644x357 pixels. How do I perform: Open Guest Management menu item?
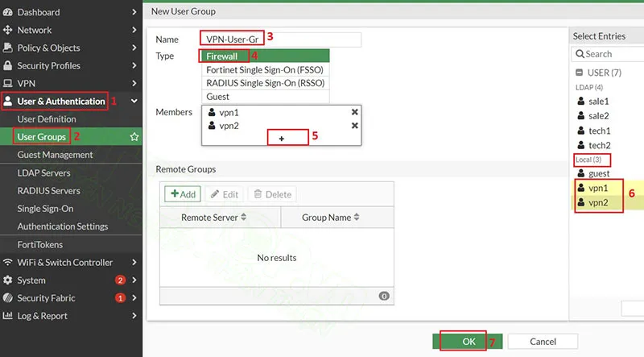click(x=55, y=155)
